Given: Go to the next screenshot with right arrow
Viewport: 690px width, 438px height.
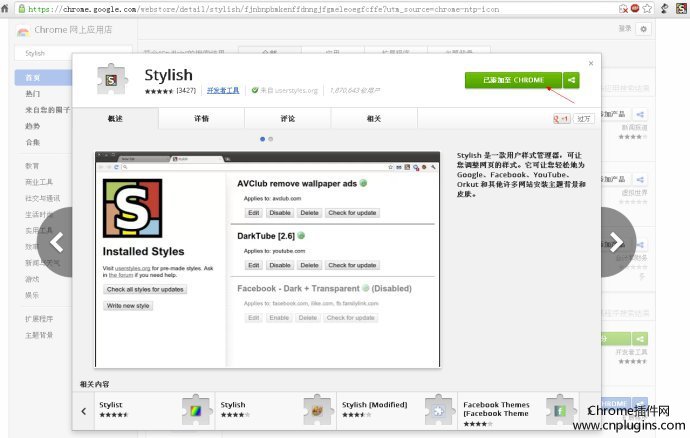Looking at the screenshot, I should click(x=617, y=242).
